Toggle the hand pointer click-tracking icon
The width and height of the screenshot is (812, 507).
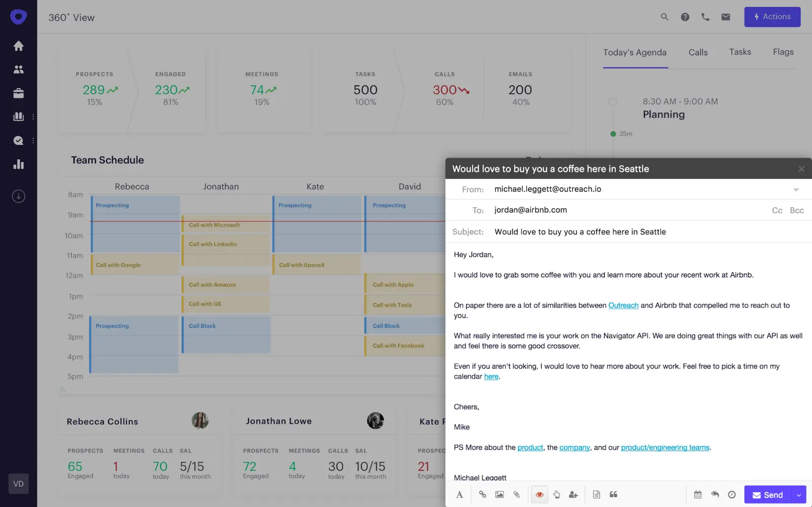[557, 494]
